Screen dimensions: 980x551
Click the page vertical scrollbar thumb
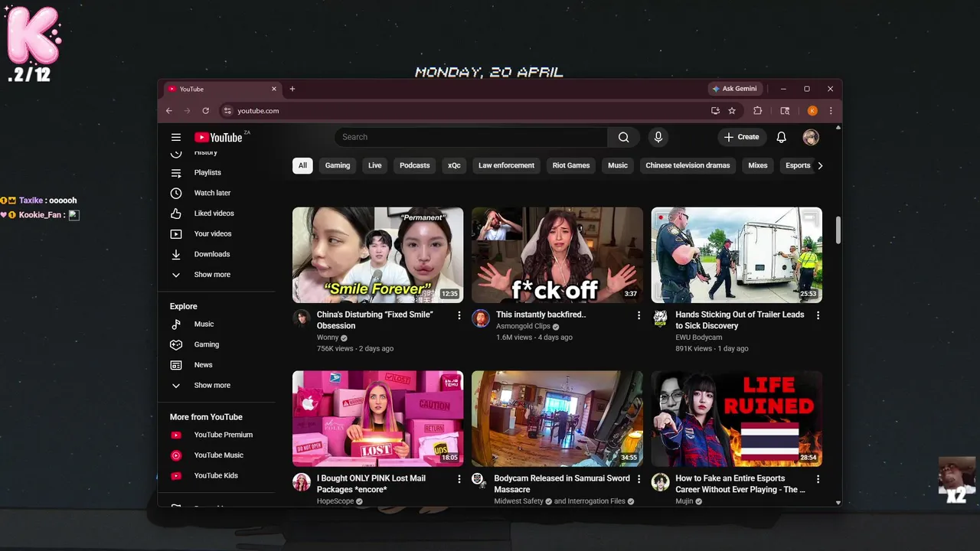click(838, 230)
